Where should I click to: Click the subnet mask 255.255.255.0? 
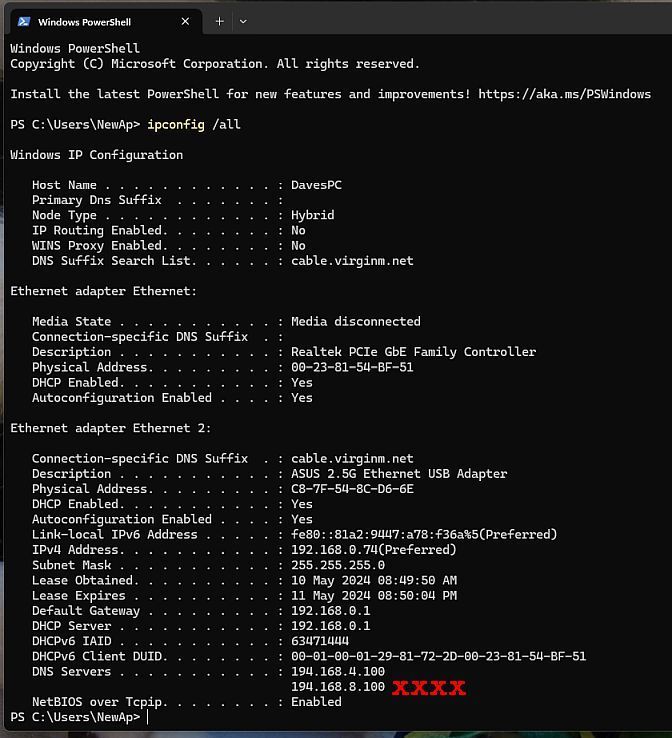point(337,565)
